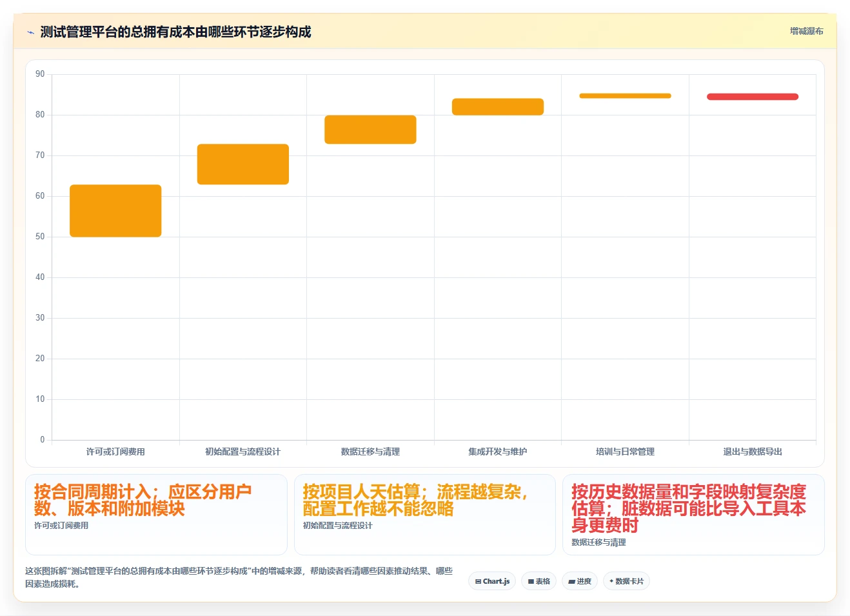Select the thin 培训与日常管理 bar
The image size is (850, 616).
[x=625, y=96]
